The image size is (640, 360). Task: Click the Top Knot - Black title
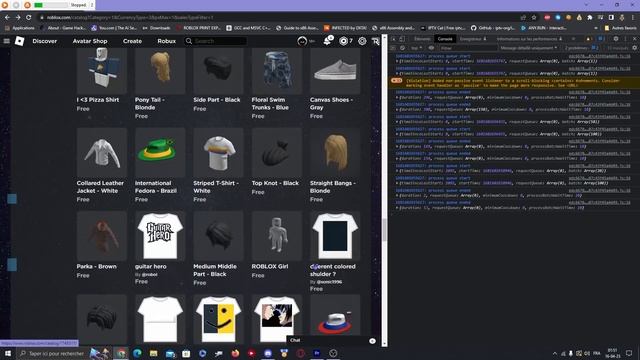275,183
